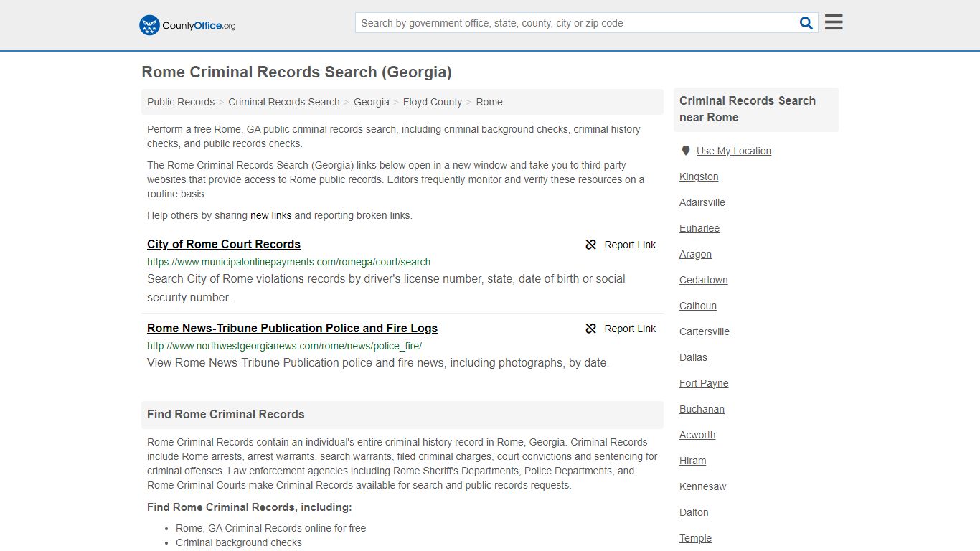Open Buchanan nearby records link

click(702, 409)
